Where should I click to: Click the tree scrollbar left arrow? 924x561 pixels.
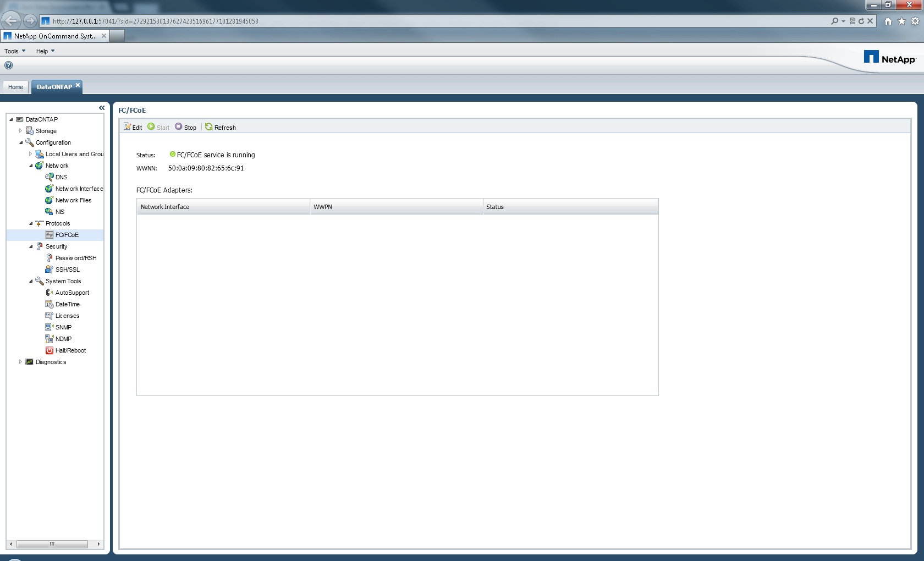click(x=11, y=544)
